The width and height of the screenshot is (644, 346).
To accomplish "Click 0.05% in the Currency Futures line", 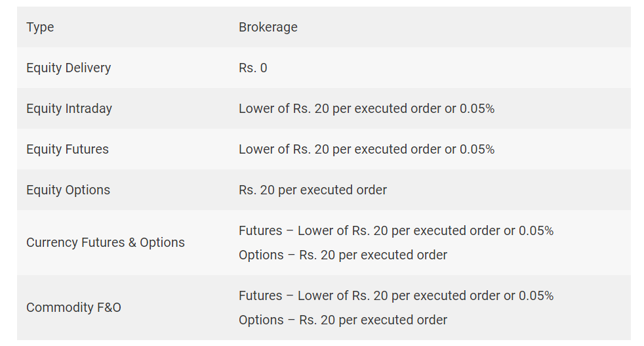I will [x=536, y=231].
